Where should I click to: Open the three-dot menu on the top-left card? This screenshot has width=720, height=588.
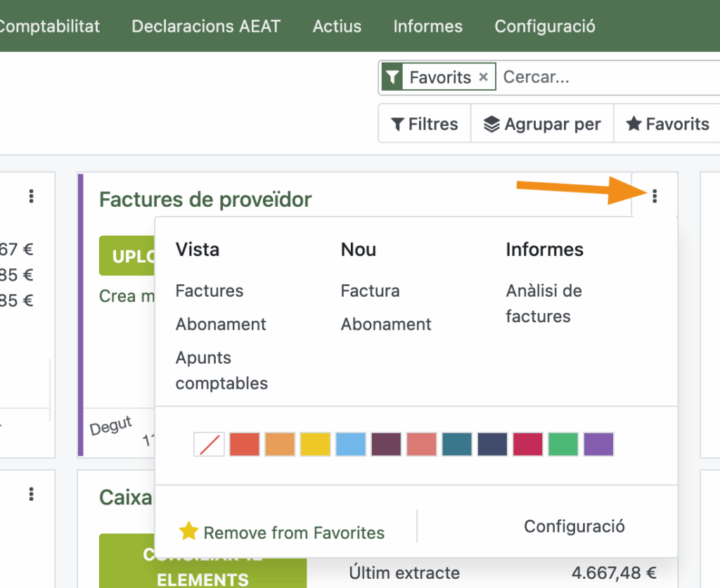pos(32,196)
